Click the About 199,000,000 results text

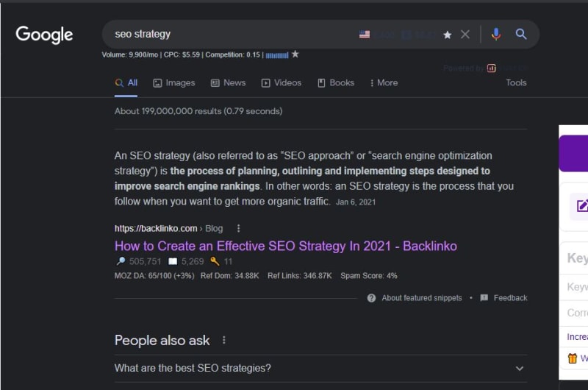(x=198, y=111)
